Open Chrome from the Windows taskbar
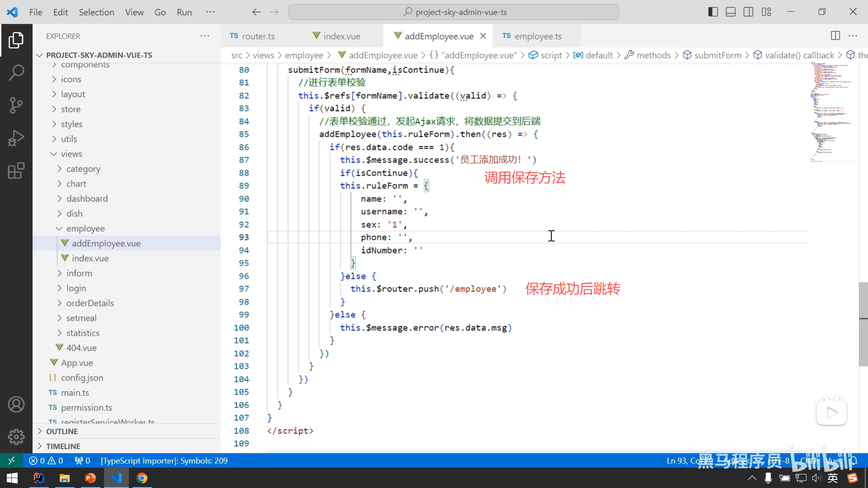 coord(142,478)
